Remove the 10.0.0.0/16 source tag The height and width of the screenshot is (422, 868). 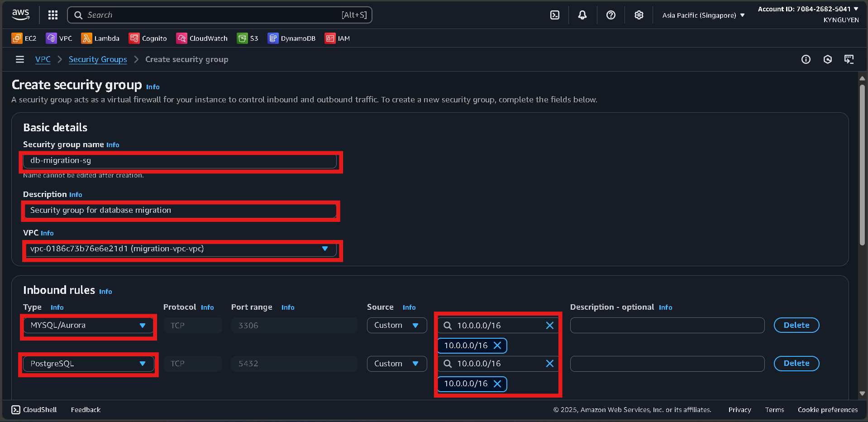497,345
